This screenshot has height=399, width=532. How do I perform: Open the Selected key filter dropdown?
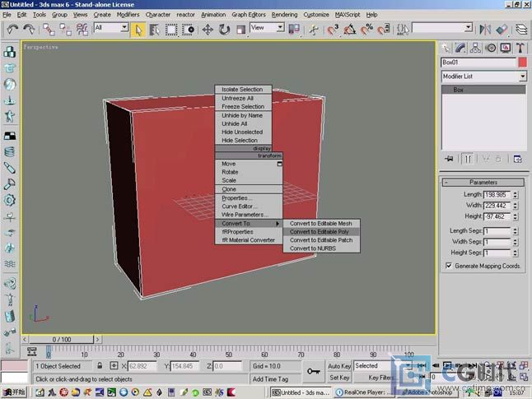[x=408, y=366]
